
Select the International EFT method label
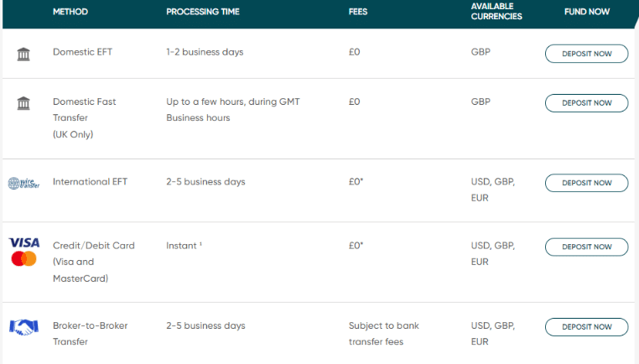pyautogui.click(x=90, y=182)
